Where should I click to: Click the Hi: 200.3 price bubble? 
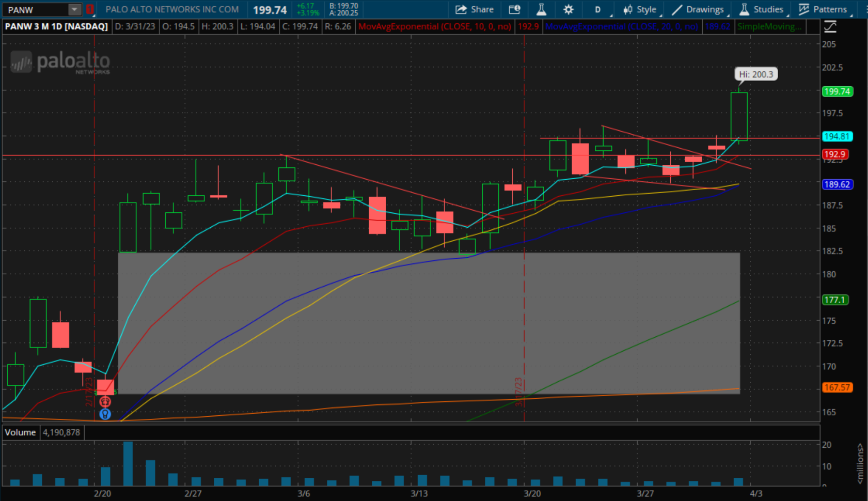coord(756,74)
